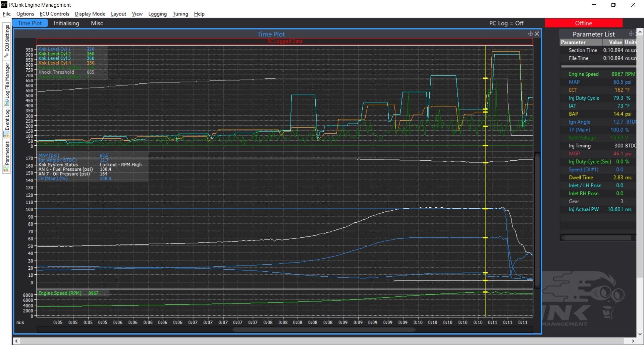Click the Value column header in Parameter List
This screenshot has width=644, height=345.
615,42
